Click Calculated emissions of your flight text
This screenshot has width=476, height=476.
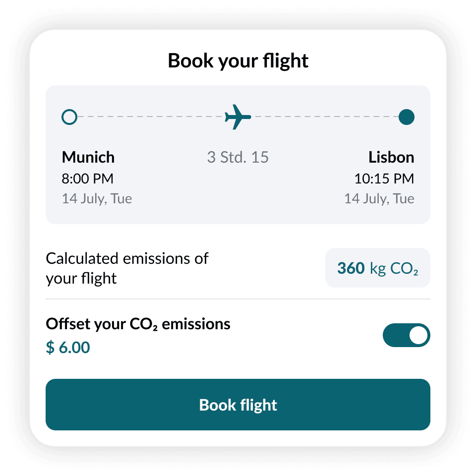pyautogui.click(x=127, y=268)
